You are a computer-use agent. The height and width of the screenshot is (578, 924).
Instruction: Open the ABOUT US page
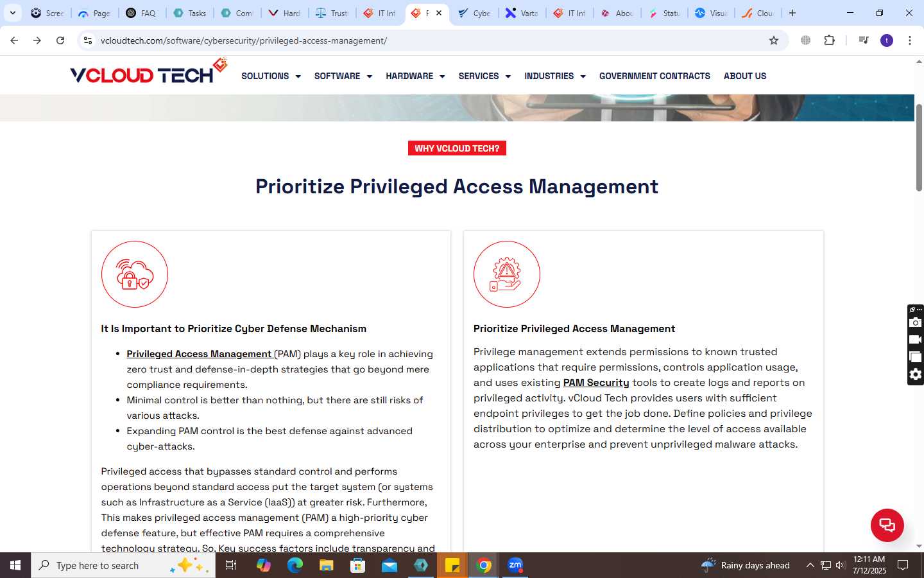coord(745,76)
